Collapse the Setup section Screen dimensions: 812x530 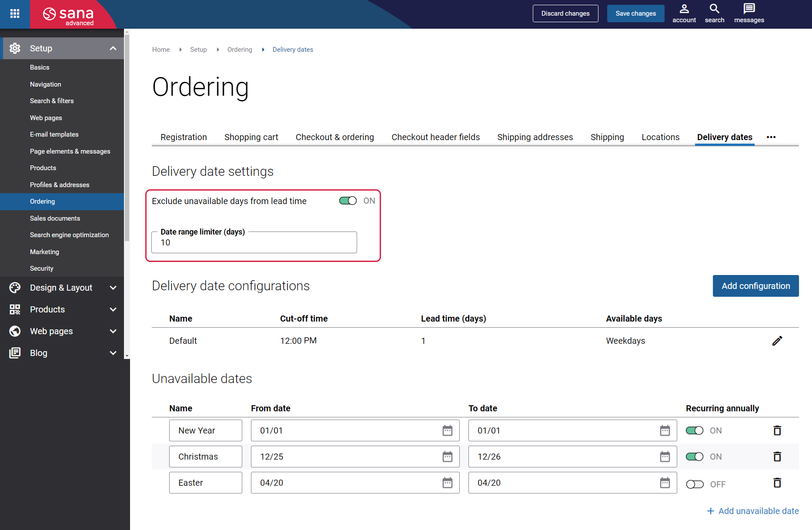[x=113, y=48]
